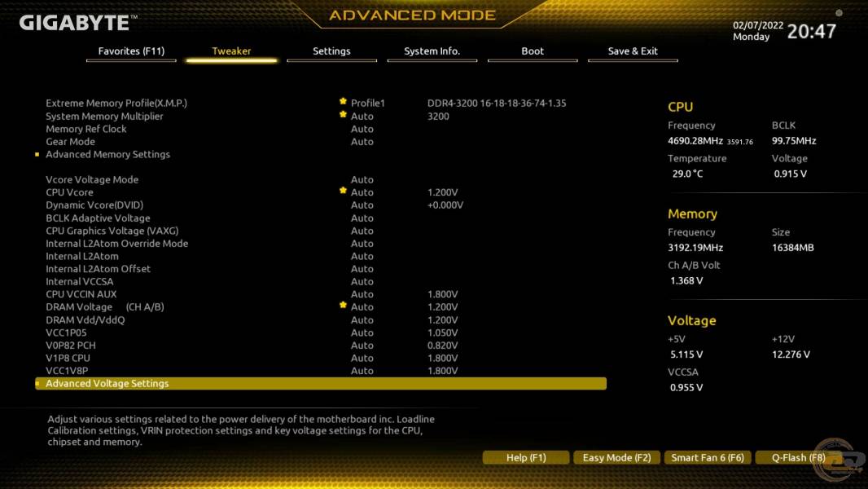Image resolution: width=868 pixels, height=489 pixels.
Task: Select the Internal L2Atom setting
Action: click(82, 257)
